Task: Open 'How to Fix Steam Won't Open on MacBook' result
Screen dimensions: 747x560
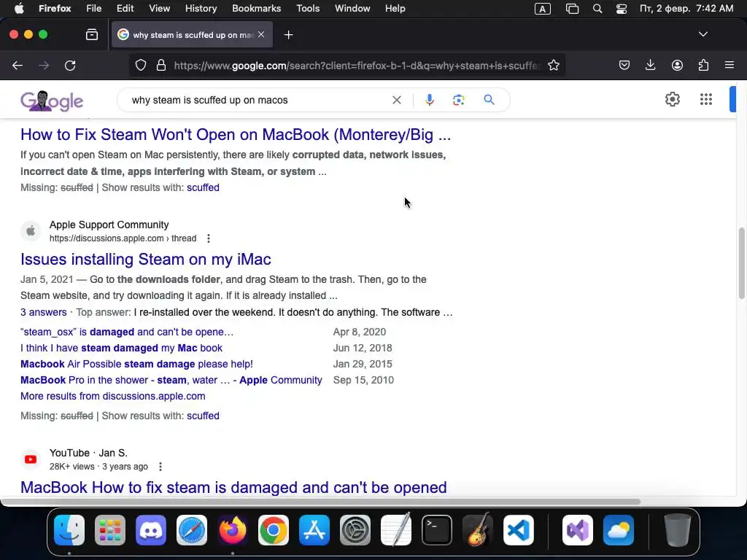Action: pos(236,135)
